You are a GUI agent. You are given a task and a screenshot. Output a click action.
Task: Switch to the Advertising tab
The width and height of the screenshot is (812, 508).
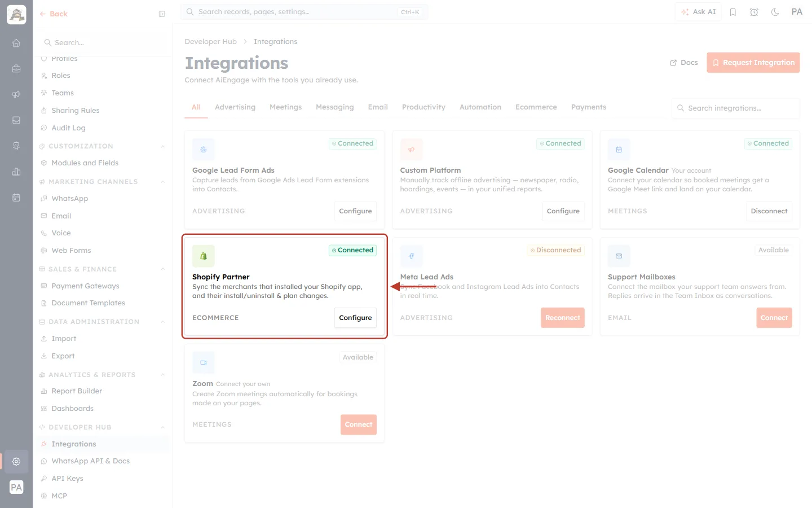click(235, 107)
